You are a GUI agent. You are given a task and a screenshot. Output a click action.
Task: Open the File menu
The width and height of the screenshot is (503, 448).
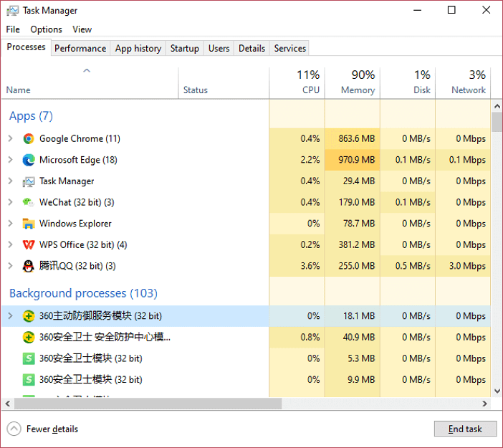(13, 29)
